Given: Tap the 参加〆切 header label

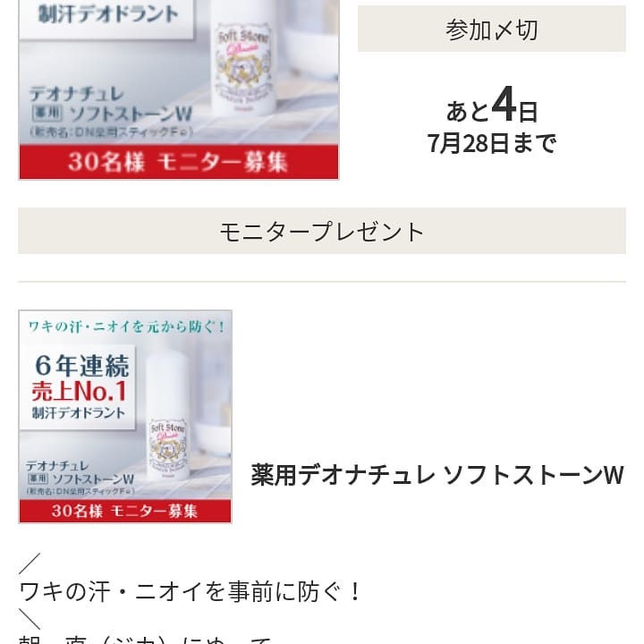Looking at the screenshot, I should point(492,30).
